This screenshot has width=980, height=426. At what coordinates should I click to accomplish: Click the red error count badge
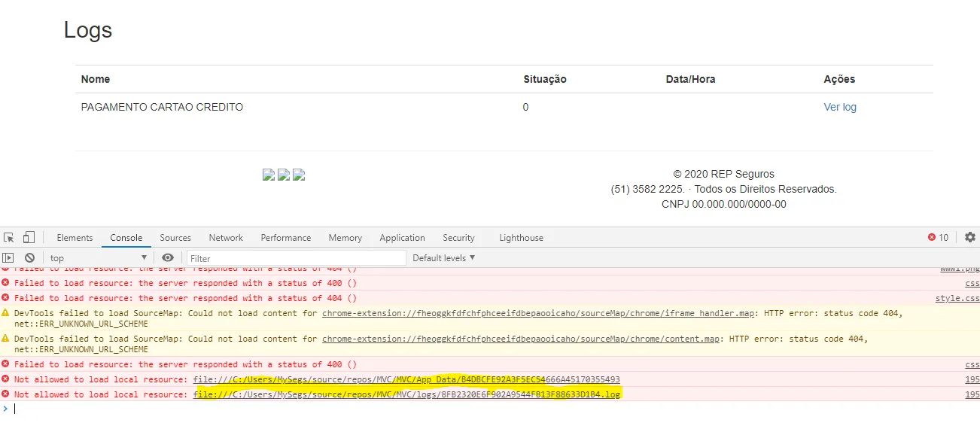[938, 237]
